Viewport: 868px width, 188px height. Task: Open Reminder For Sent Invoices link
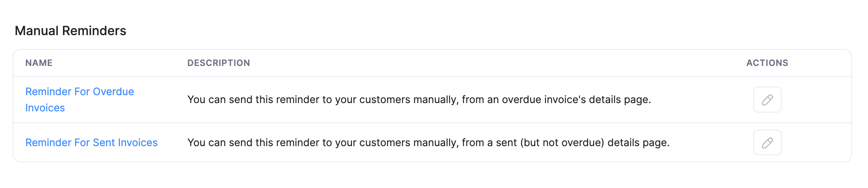[91, 143]
